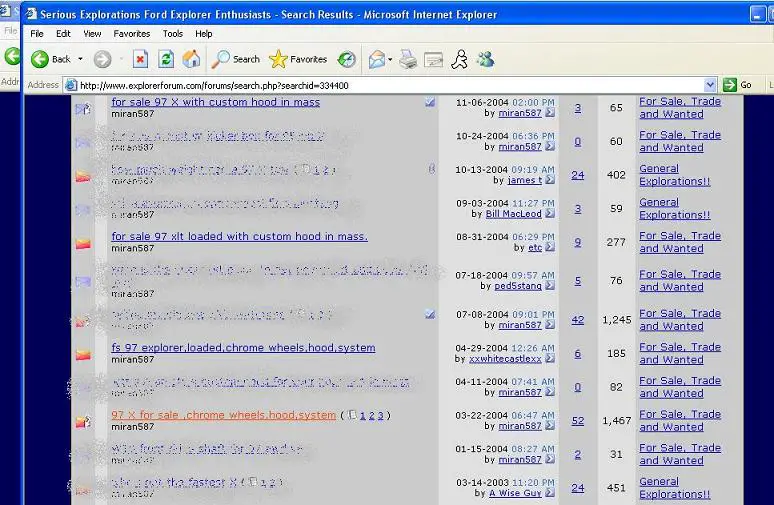Select the views value 1,467
Image resolution: width=774 pixels, height=505 pixels.
(x=617, y=421)
